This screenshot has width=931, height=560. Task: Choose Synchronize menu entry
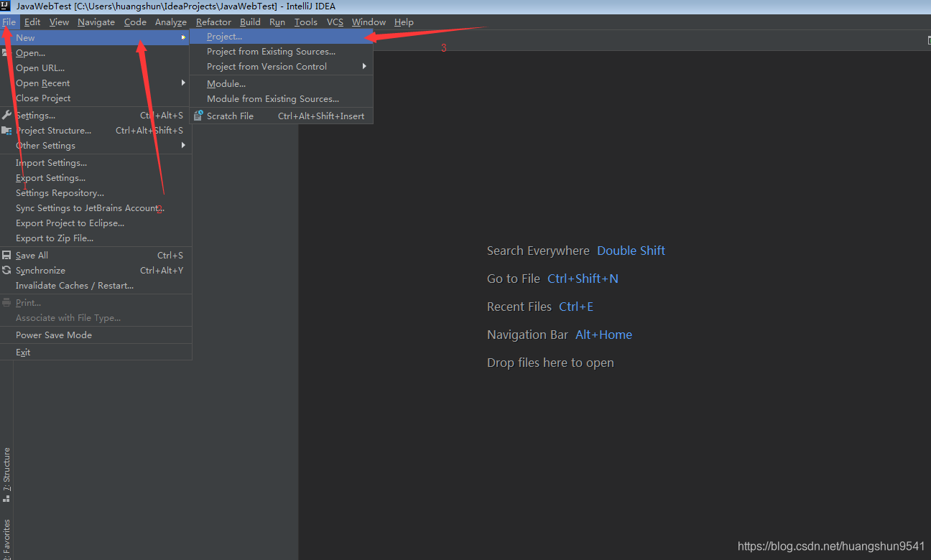[96, 270]
